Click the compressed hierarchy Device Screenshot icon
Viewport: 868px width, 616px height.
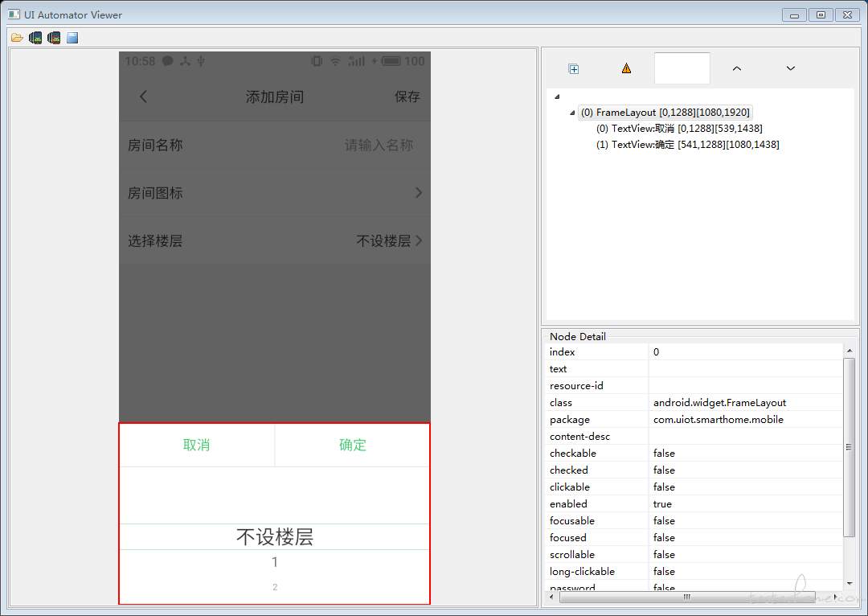coord(54,38)
